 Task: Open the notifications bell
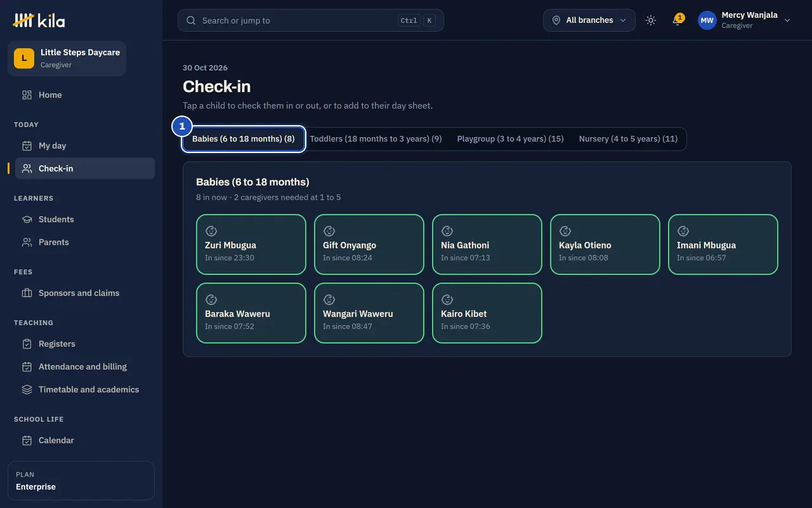[677, 20]
